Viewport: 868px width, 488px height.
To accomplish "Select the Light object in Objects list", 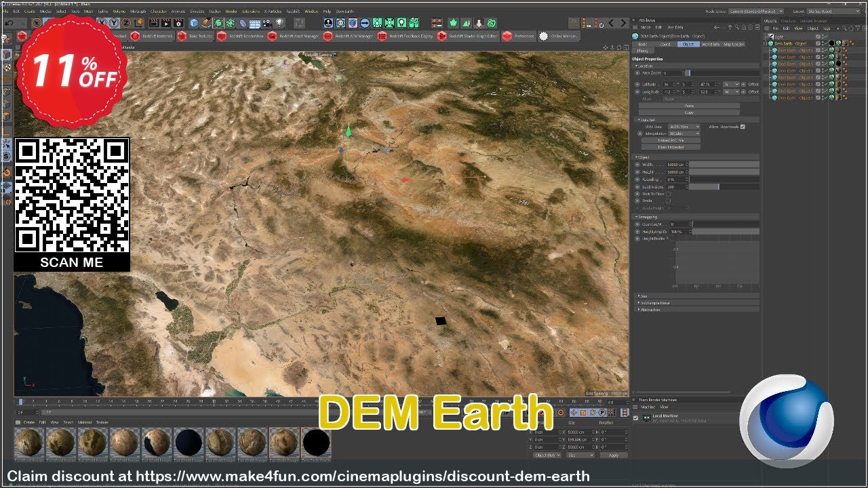I will tap(779, 37).
